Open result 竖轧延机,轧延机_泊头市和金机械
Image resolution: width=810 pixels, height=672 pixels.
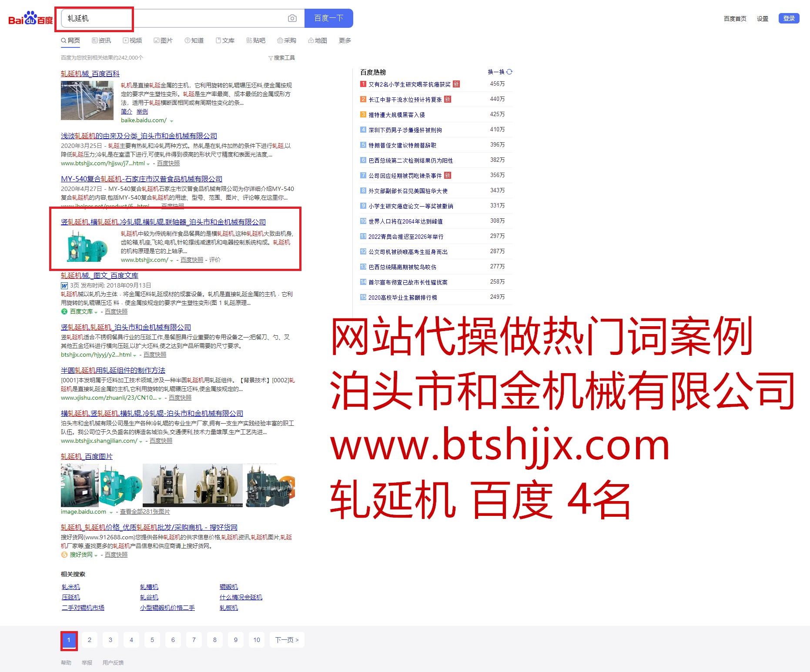[126, 327]
